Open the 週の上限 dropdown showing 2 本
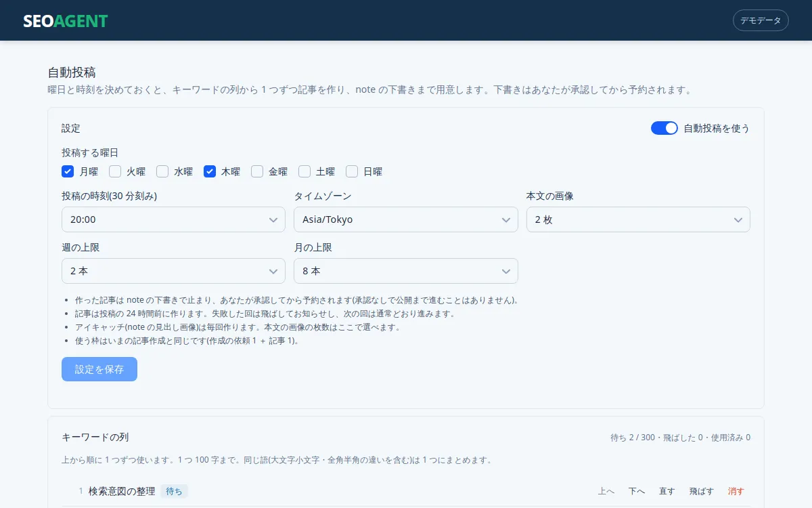 [x=173, y=271]
